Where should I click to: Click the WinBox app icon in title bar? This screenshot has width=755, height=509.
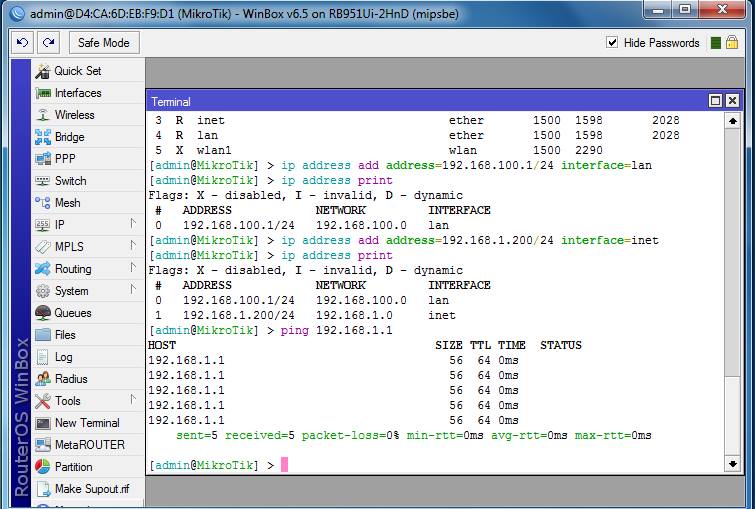click(17, 13)
